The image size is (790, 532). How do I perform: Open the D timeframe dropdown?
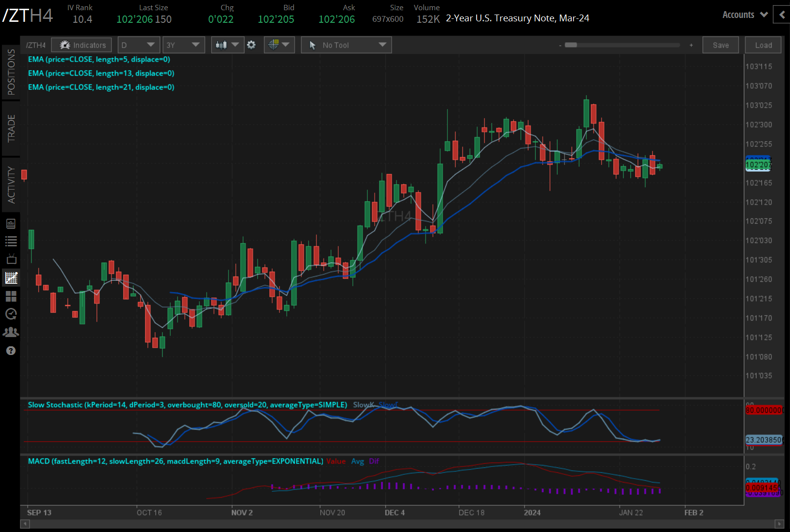click(x=139, y=45)
